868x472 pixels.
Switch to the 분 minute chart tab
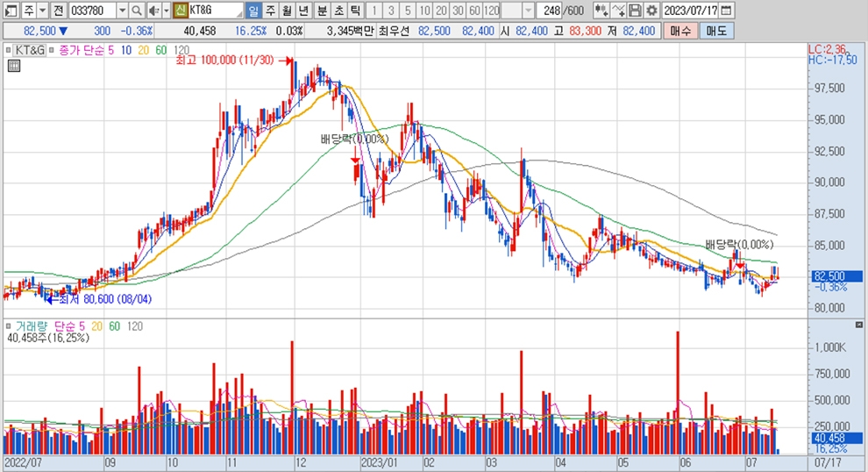pyautogui.click(x=322, y=10)
